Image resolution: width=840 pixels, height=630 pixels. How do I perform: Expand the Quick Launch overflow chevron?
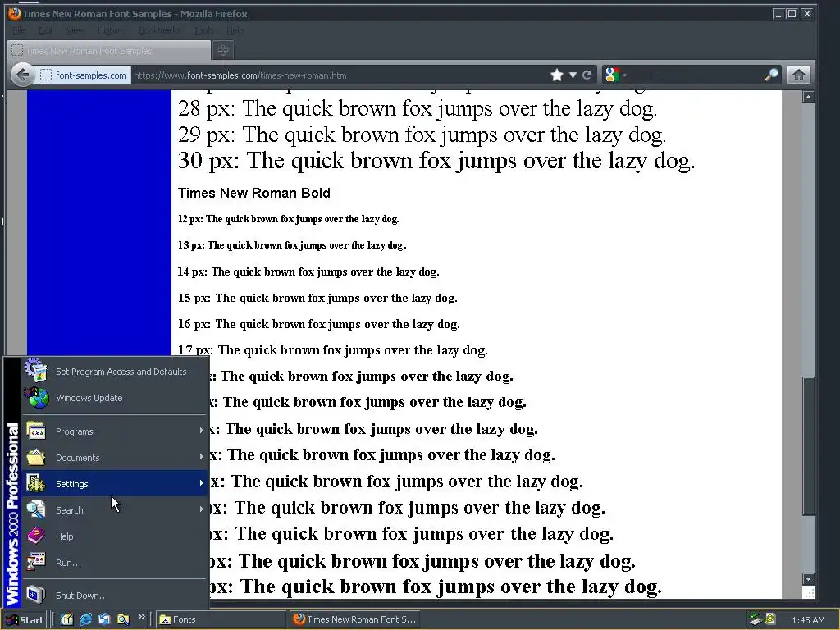tap(141, 617)
